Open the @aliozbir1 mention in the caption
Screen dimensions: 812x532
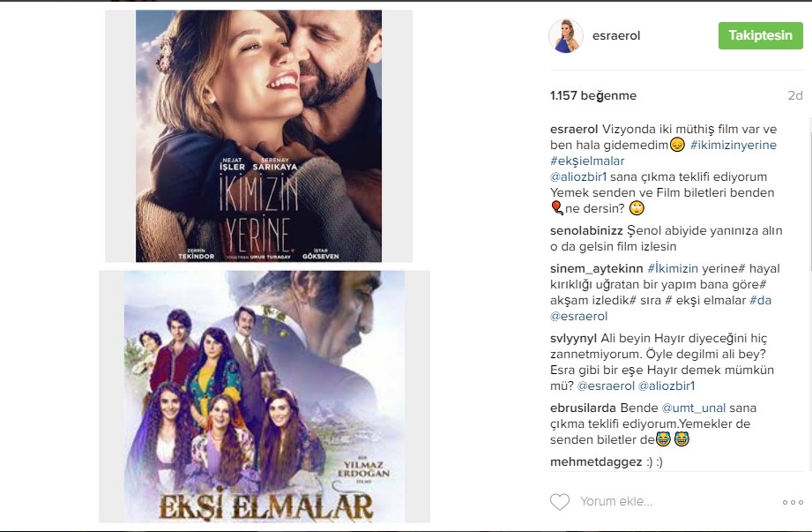tap(578, 176)
